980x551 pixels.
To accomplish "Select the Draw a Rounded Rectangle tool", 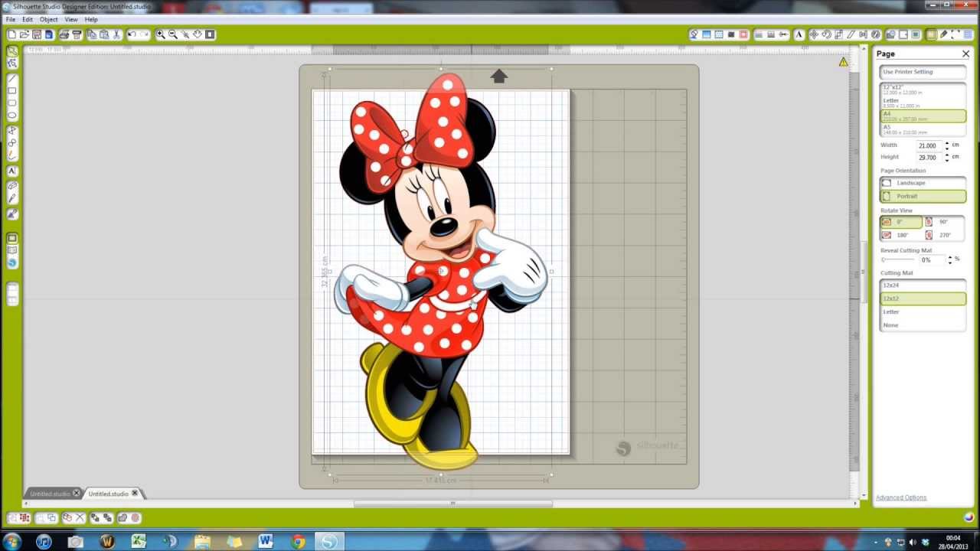I will [12, 103].
